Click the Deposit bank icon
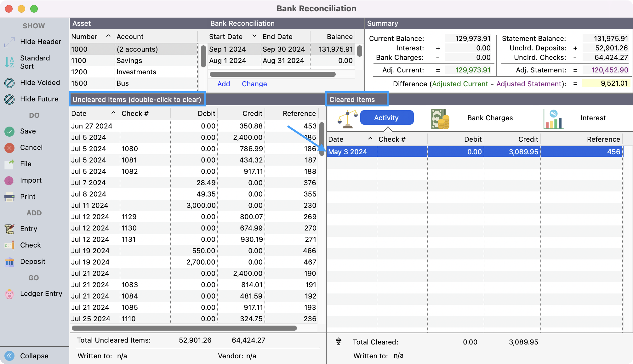Viewport: 633px width, 364px height. click(9, 262)
